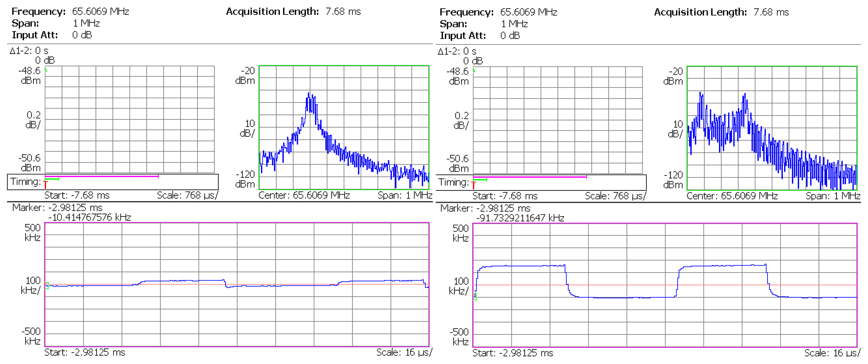This screenshot has width=868, height=364.
Task: Select green marker square on right frequency trace
Action: tap(475, 296)
